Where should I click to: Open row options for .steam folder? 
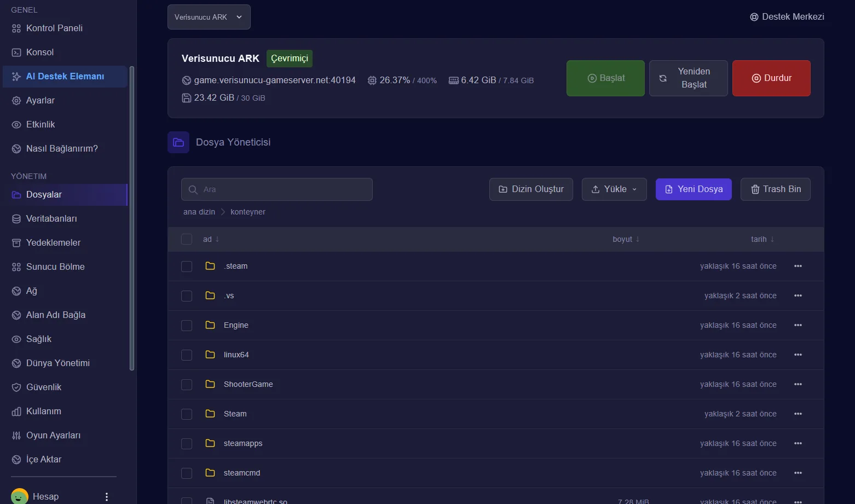click(798, 266)
